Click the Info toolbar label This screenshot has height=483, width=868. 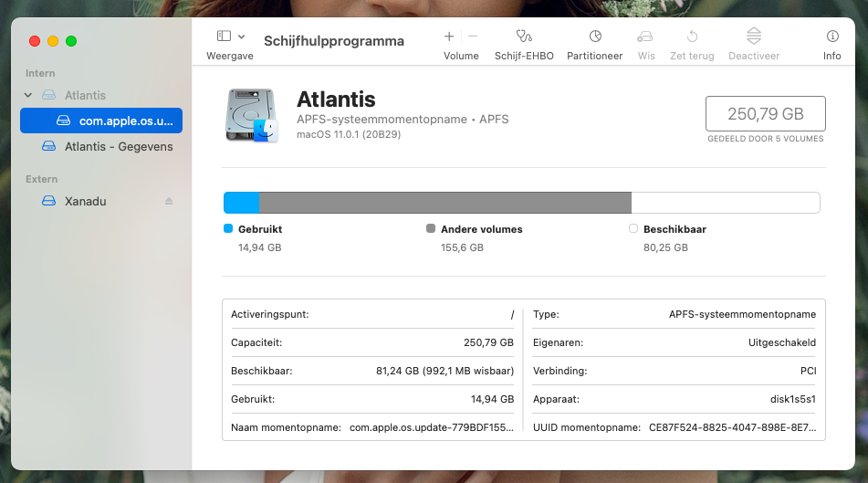[832, 56]
